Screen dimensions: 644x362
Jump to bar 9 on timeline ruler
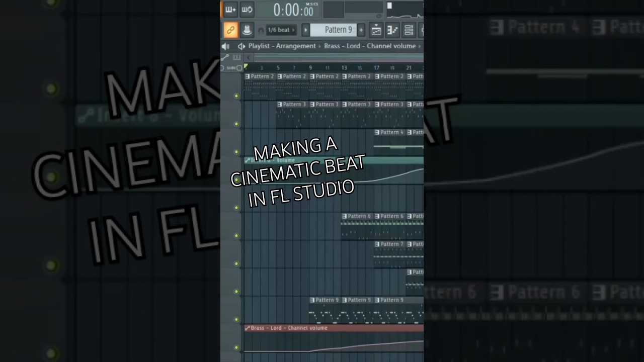pyautogui.click(x=310, y=68)
